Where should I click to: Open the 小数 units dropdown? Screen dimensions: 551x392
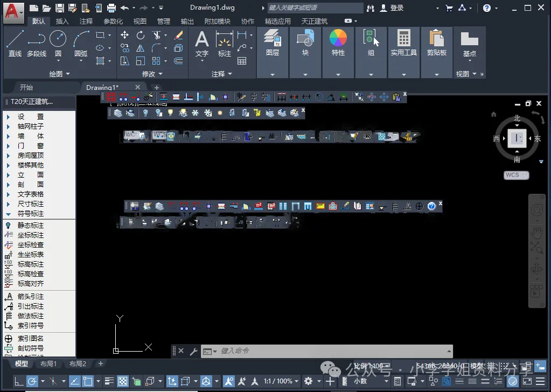pos(371,381)
